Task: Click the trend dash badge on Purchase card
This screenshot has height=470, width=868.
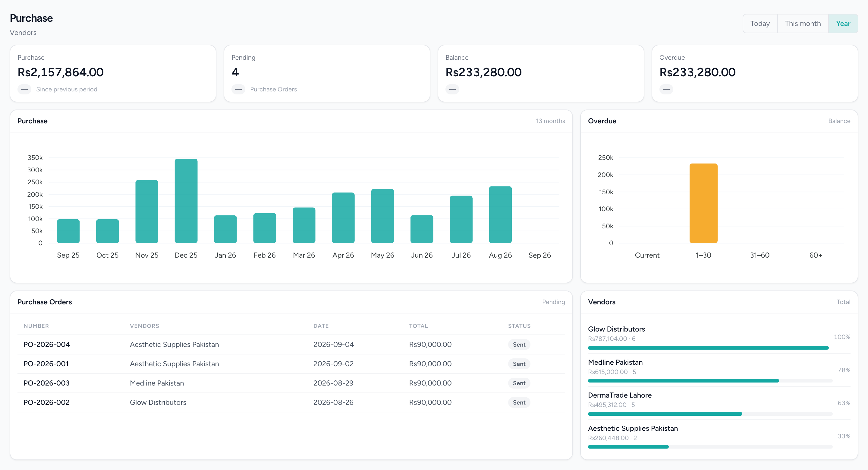Action: pos(24,89)
